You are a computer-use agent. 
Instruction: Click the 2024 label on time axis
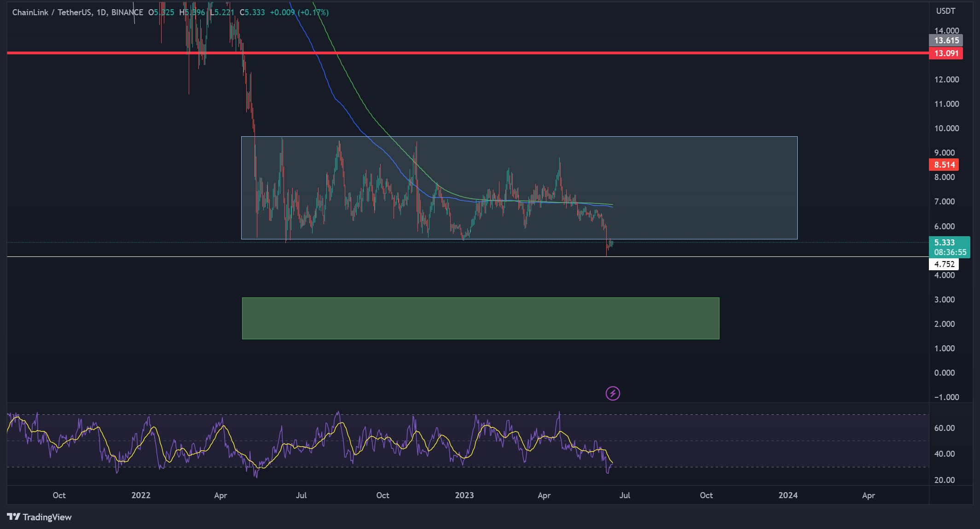click(x=788, y=495)
